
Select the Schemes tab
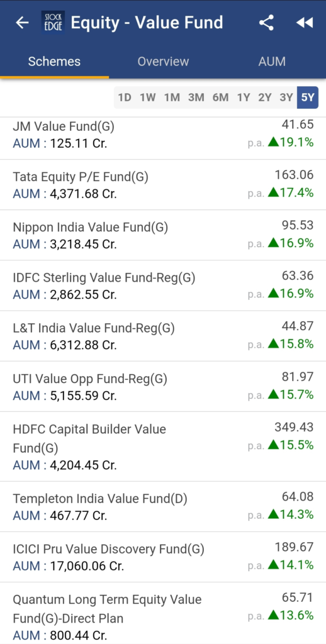coord(54,62)
